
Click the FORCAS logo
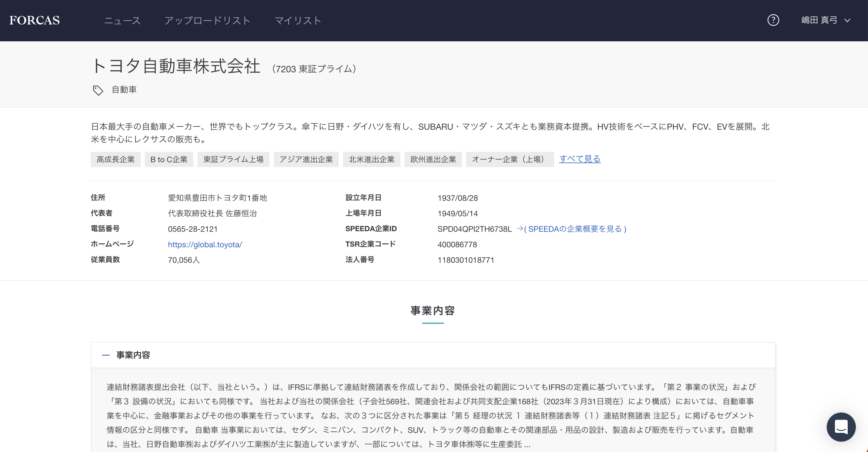pyautogui.click(x=34, y=20)
